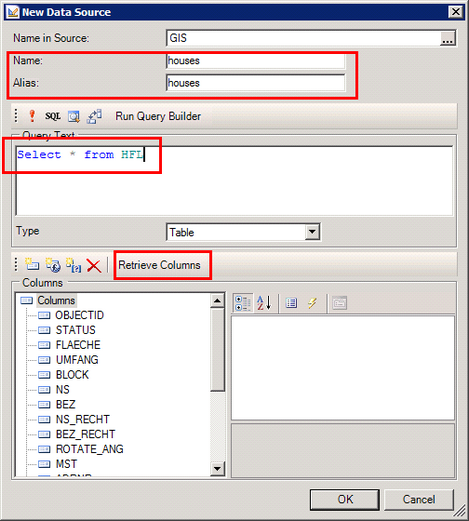The width and height of the screenshot is (469, 521).
Task: Run Query Builder
Action: tap(158, 116)
